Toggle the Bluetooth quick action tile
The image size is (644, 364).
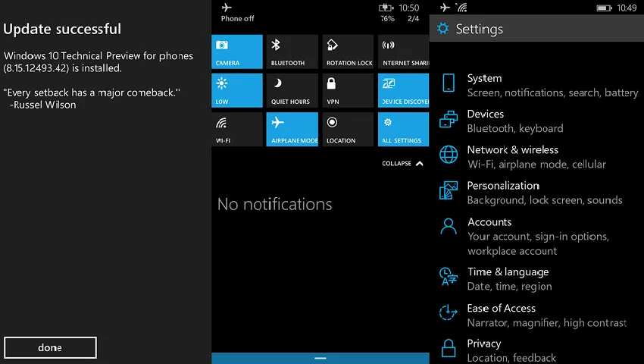pos(292,52)
